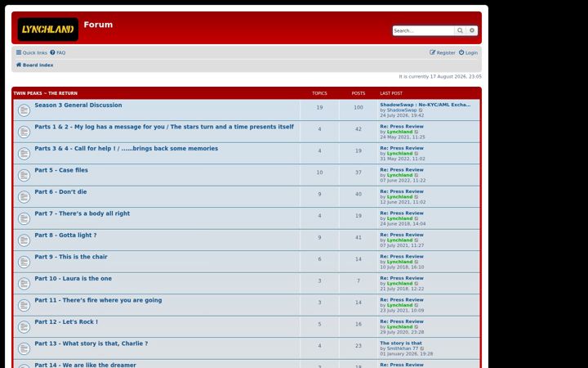
Task: View latest post icon in Part 6 row
Action: [x=416, y=197]
